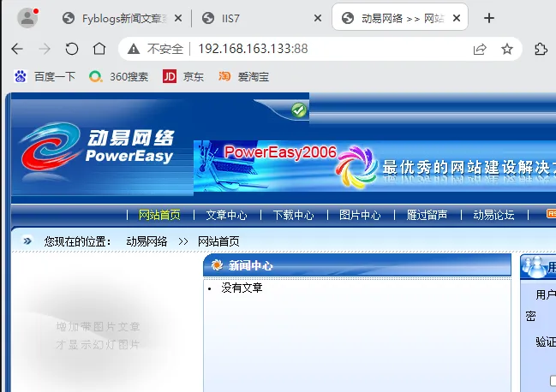The image size is (556, 392).
Task: Click the colorful pinwheel logo in banner
Action: click(x=356, y=167)
